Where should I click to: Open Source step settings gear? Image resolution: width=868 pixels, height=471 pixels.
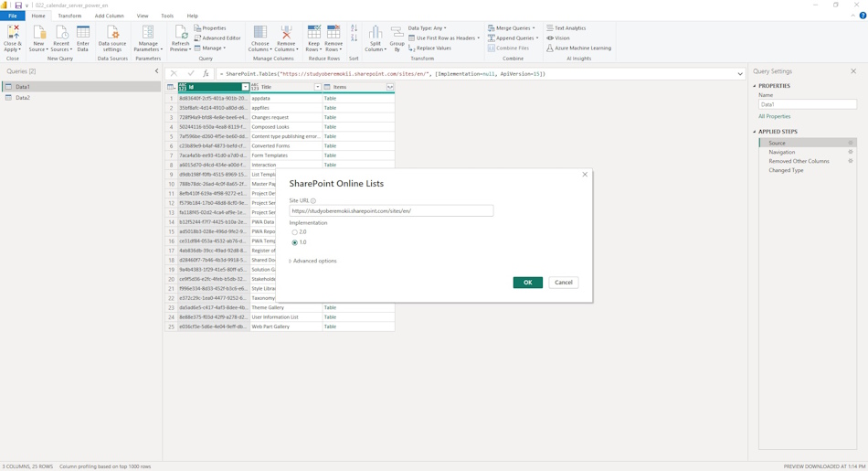click(x=851, y=143)
